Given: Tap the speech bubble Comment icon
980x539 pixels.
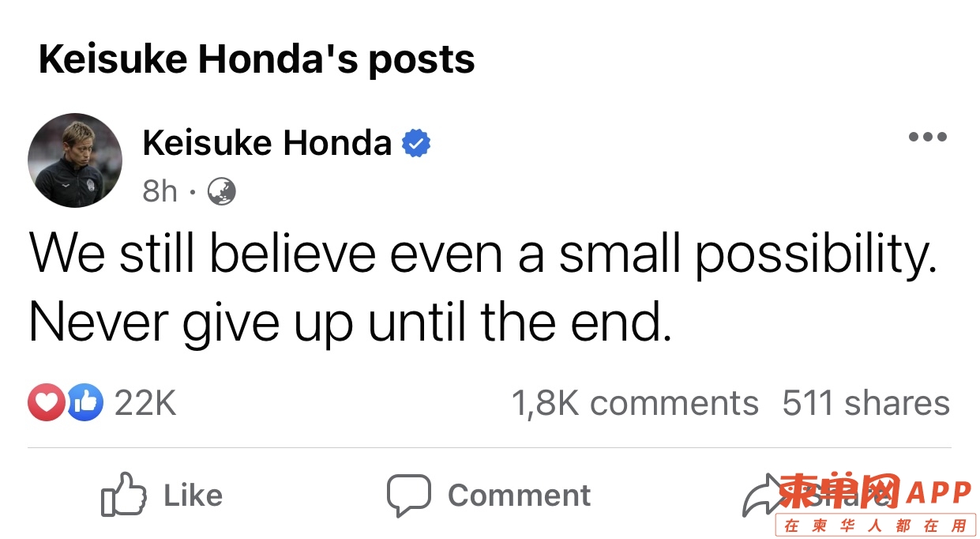Looking at the screenshot, I should pos(408,496).
